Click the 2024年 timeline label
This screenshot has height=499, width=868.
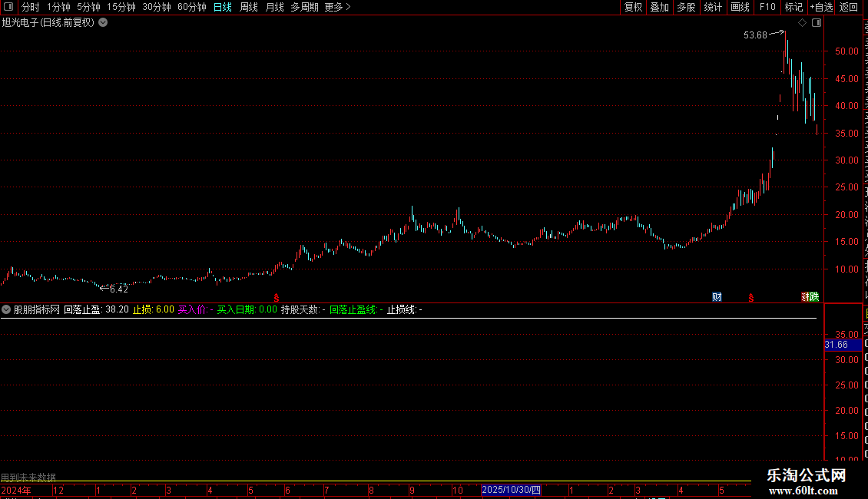[16, 491]
